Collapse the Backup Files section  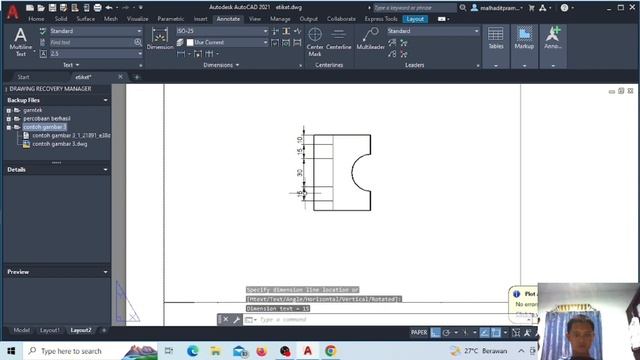click(x=106, y=100)
